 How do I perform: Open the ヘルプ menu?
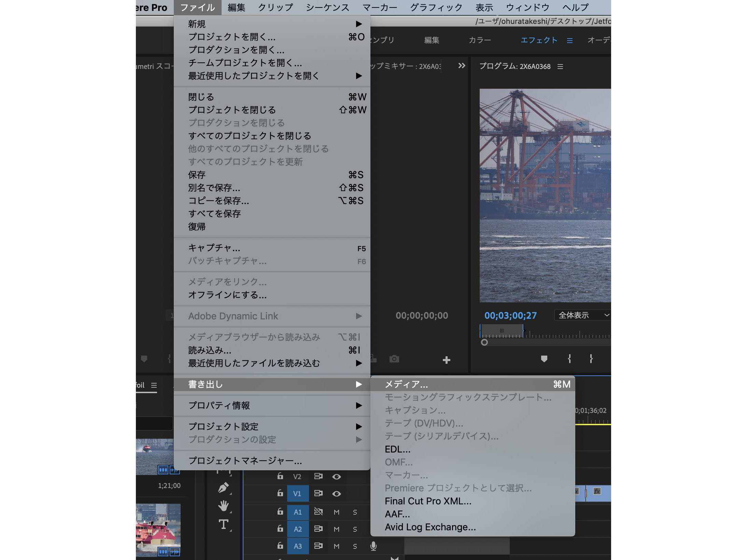tap(575, 7)
